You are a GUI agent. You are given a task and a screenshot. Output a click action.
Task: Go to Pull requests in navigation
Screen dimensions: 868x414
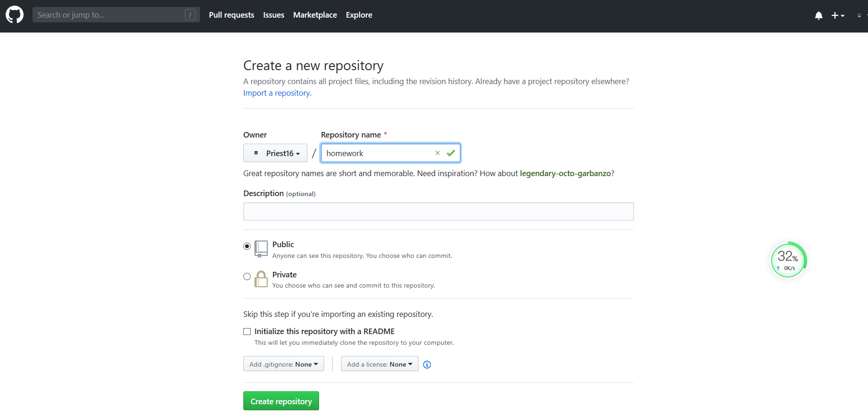tap(231, 15)
